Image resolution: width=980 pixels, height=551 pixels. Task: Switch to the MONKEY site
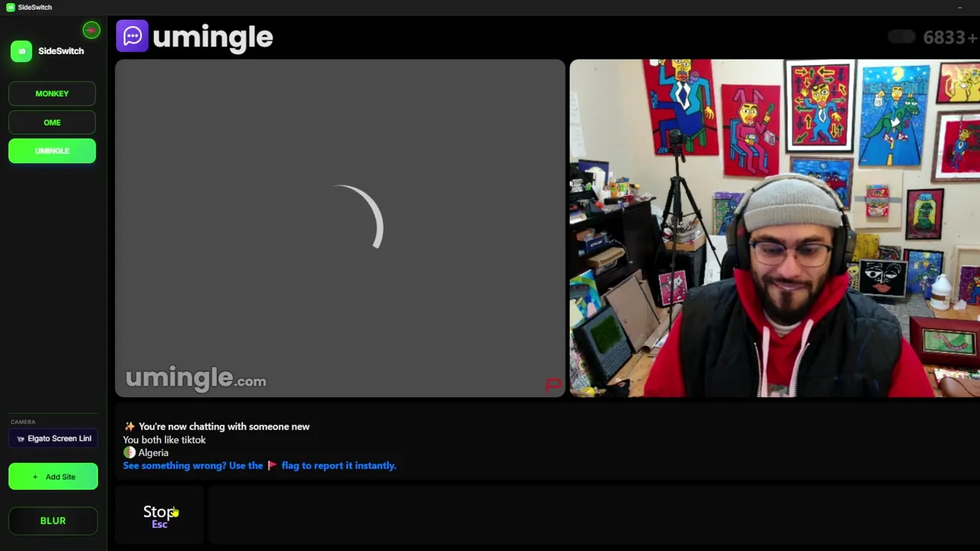point(52,93)
